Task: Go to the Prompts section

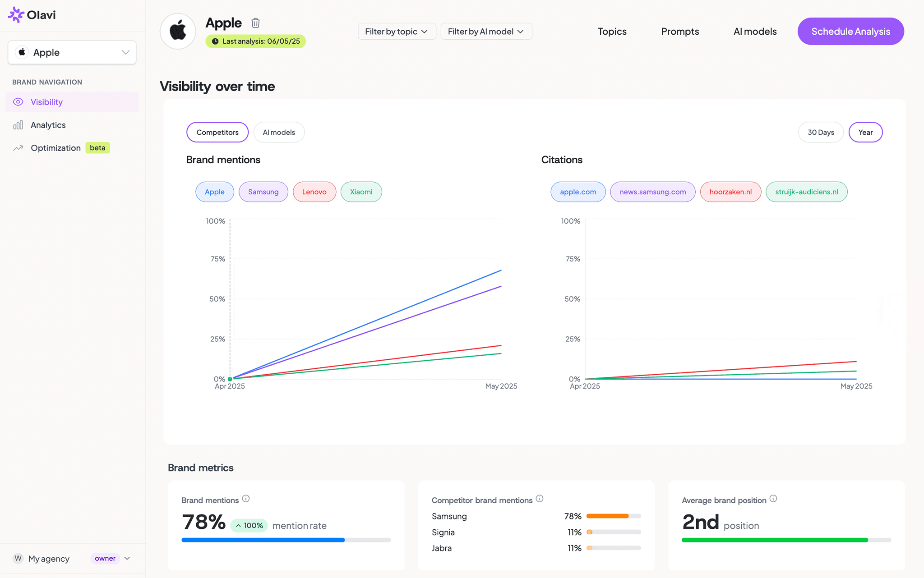Action: click(680, 31)
